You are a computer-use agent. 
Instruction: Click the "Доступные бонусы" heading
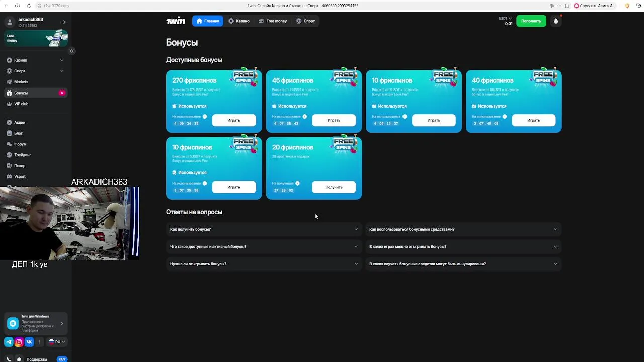click(194, 60)
